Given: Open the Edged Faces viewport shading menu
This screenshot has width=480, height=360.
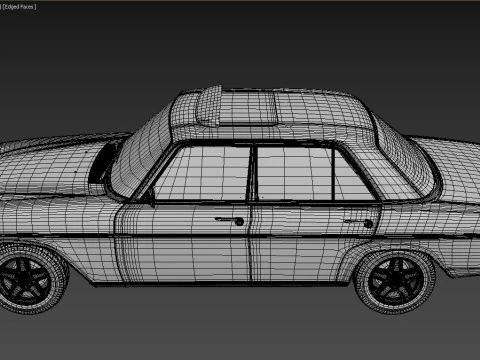Looking at the screenshot, I should click(19, 7).
